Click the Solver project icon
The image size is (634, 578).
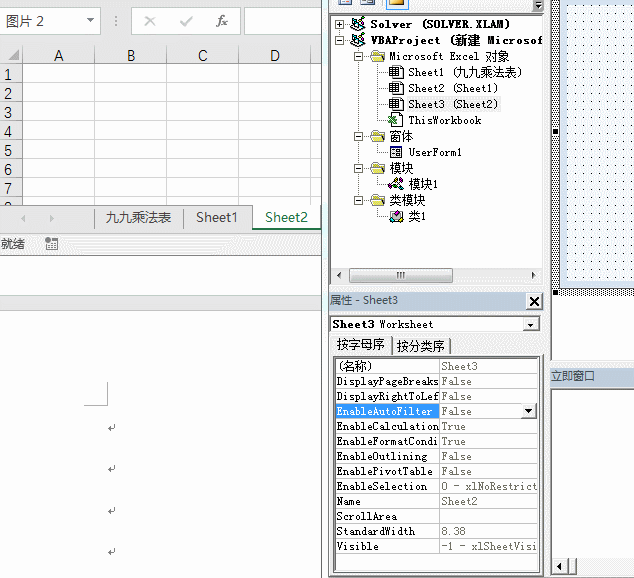[x=358, y=24]
